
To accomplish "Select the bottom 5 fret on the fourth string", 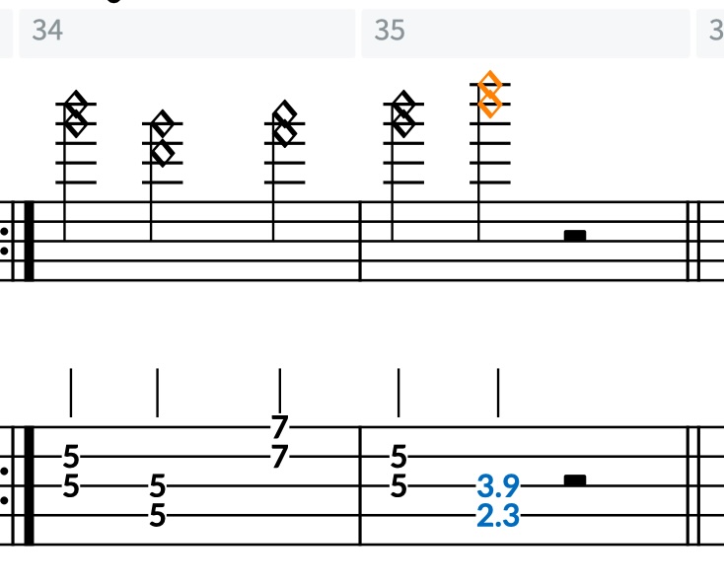I will pos(158,515).
